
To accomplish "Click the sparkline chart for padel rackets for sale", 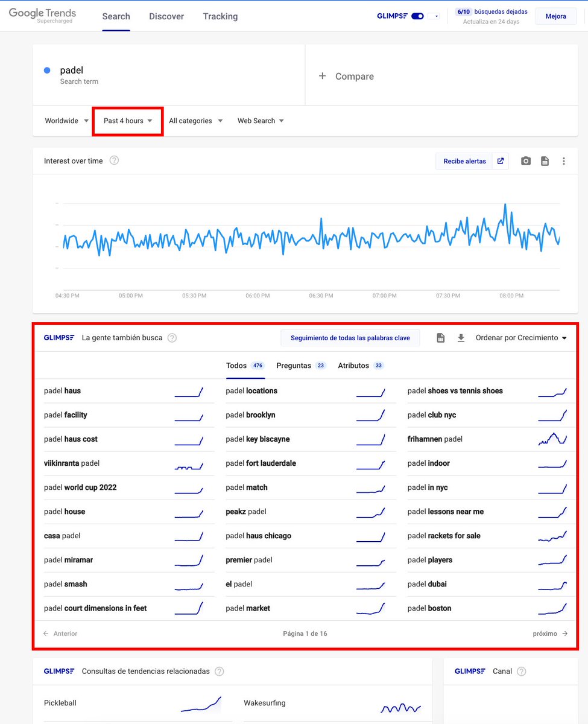I will 552,536.
